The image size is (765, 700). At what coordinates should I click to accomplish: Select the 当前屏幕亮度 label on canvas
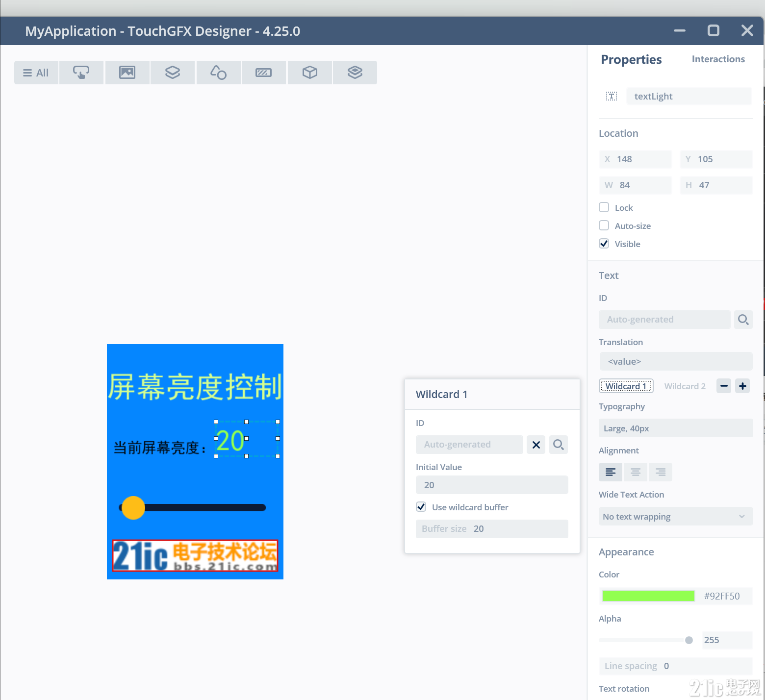(160, 448)
